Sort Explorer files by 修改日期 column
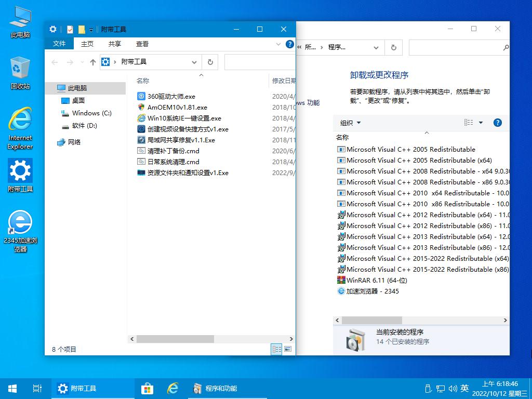The image size is (532, 399). (x=284, y=81)
